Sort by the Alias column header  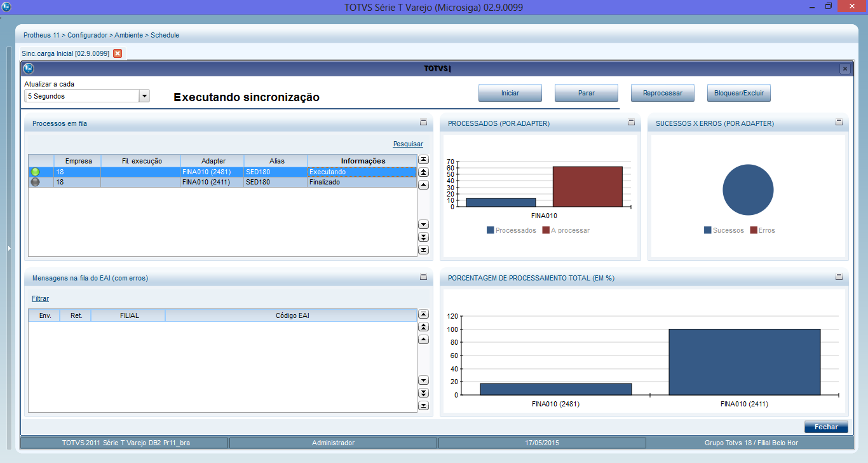(276, 161)
